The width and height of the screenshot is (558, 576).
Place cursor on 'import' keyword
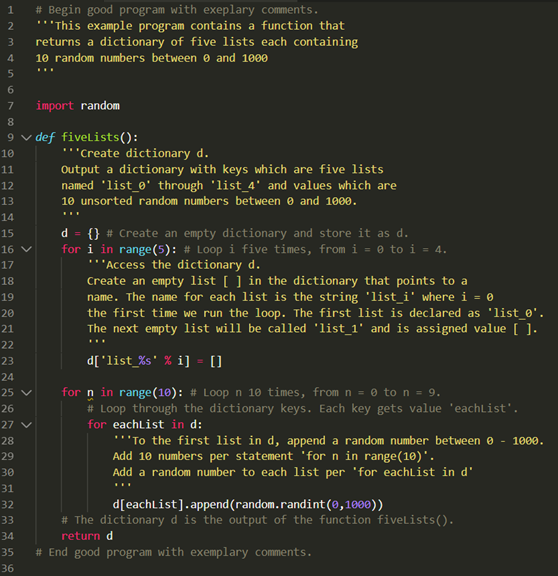(55, 106)
